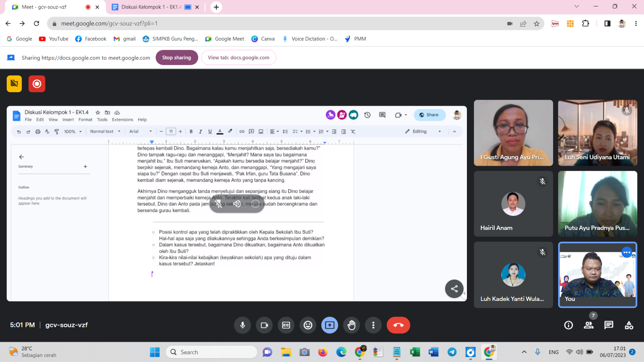Click the red leave call button
The image size is (644, 362).
[398, 325]
